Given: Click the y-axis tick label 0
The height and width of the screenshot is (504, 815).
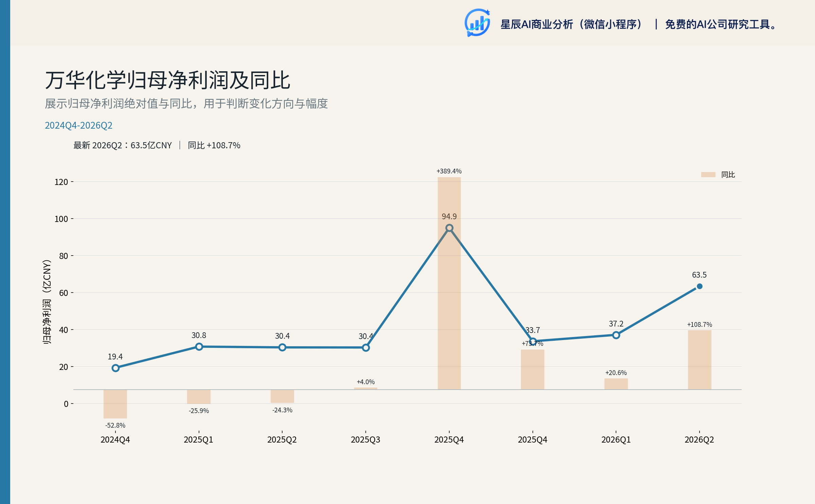Looking at the screenshot, I should 66,404.
